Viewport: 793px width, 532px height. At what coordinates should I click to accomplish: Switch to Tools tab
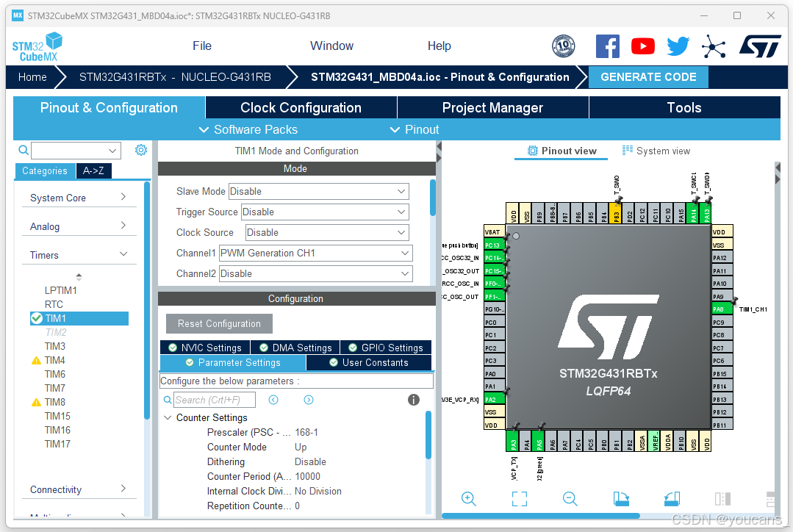click(x=684, y=108)
